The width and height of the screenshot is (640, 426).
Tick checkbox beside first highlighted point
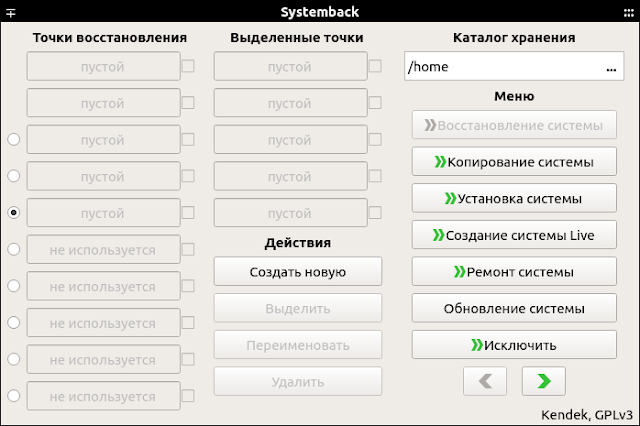[x=375, y=66]
